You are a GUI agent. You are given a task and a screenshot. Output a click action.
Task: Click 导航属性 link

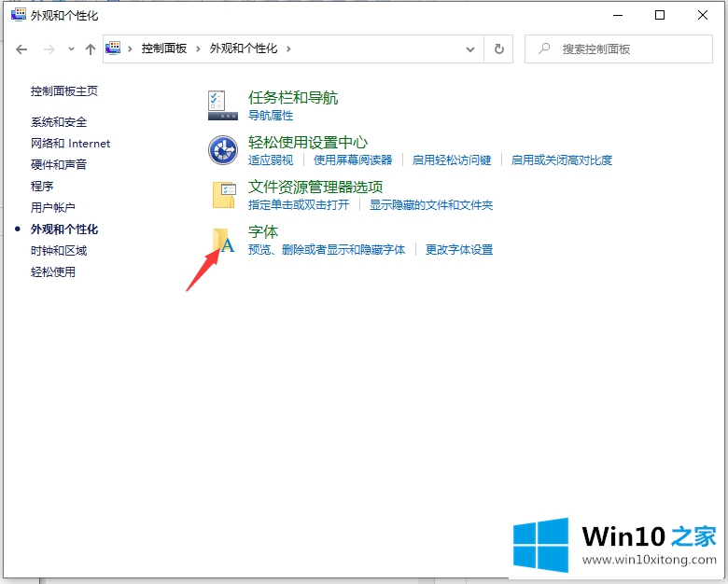(x=271, y=116)
